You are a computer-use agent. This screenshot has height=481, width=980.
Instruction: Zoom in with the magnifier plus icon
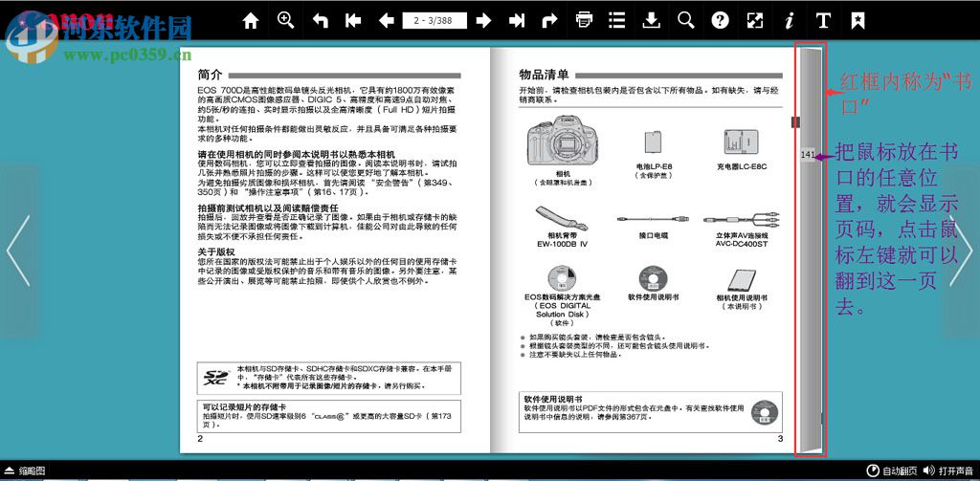(285, 20)
